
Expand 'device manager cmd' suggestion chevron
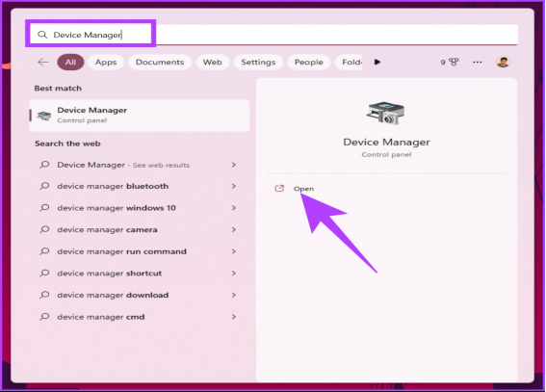coord(234,317)
